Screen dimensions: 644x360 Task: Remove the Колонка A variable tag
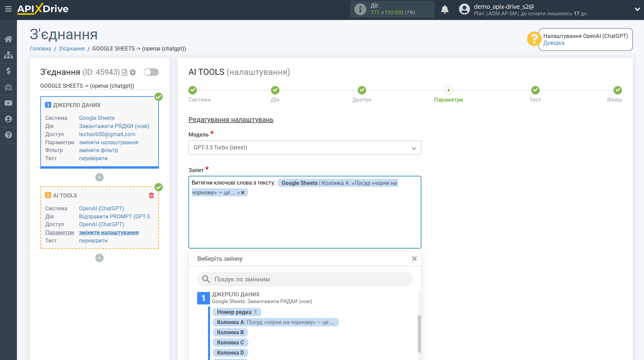[x=243, y=192]
